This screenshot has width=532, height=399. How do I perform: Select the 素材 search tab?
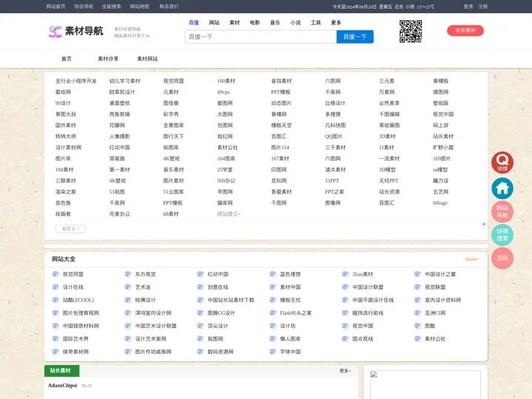coord(234,23)
